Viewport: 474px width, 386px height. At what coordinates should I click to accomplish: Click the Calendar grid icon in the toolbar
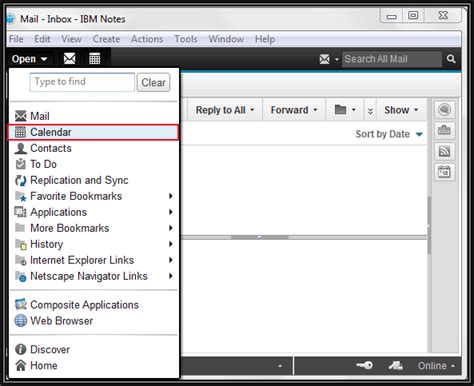pyautogui.click(x=95, y=59)
